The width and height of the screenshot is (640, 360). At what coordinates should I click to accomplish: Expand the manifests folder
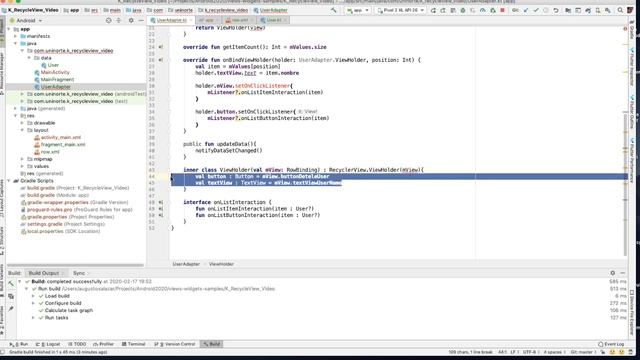(16, 36)
